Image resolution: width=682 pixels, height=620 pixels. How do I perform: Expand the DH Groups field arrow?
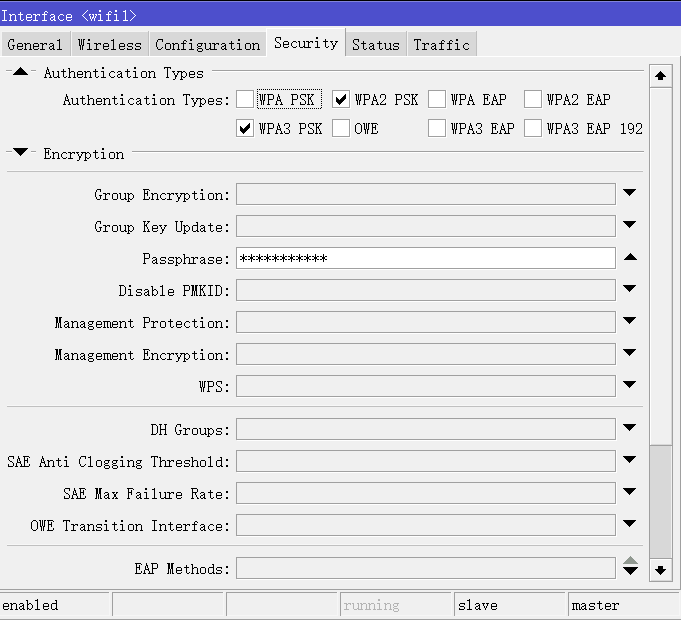pyautogui.click(x=630, y=429)
